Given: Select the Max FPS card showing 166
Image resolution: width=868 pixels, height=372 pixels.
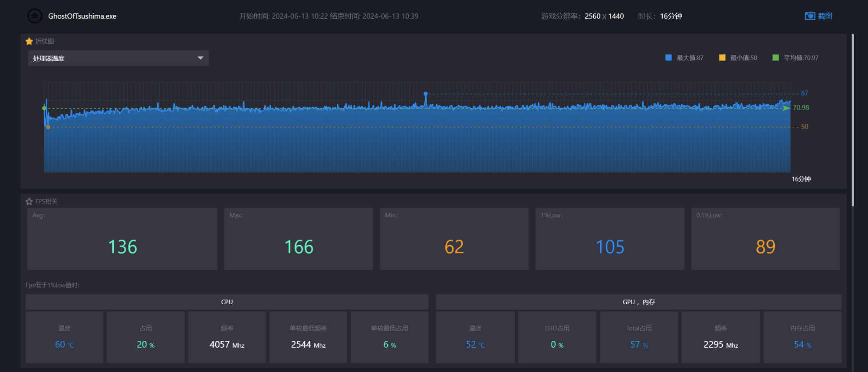Looking at the screenshot, I should 299,239.
